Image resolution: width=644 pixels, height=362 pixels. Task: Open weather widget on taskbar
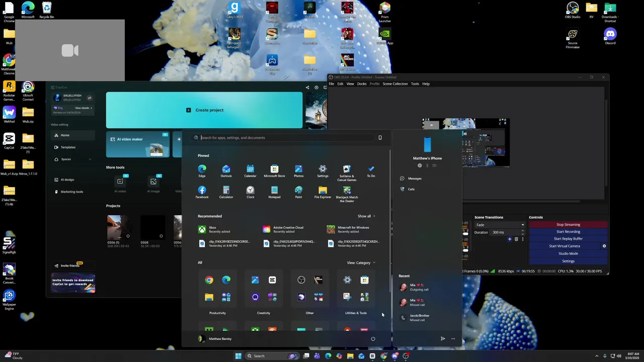pyautogui.click(x=14, y=356)
